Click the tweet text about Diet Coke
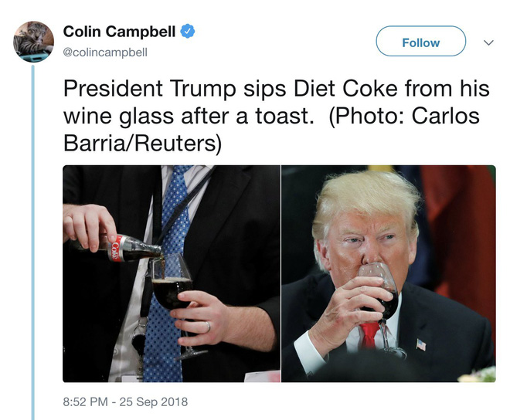This screenshot has width=510, height=420. [x=276, y=116]
